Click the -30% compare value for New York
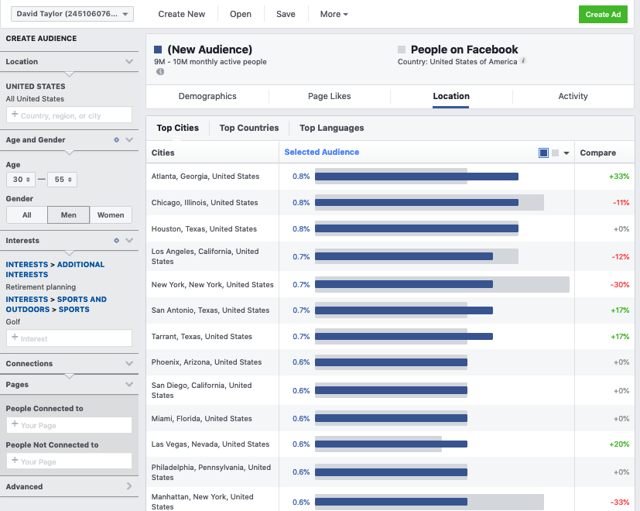 [x=620, y=284]
